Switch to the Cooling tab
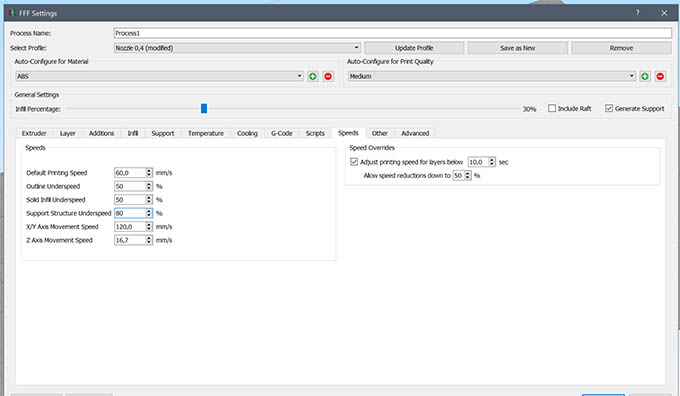 coord(247,133)
